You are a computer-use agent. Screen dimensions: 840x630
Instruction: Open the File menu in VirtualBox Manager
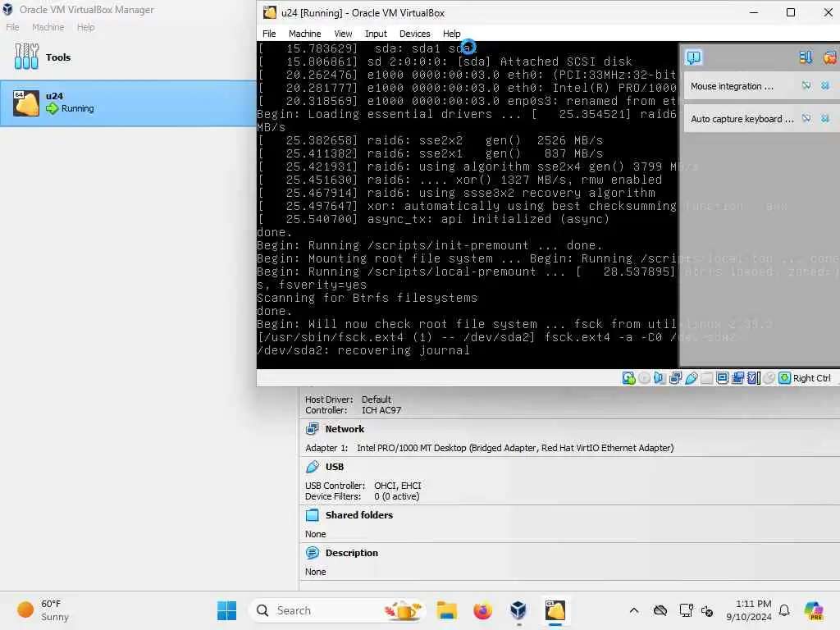coord(12,27)
